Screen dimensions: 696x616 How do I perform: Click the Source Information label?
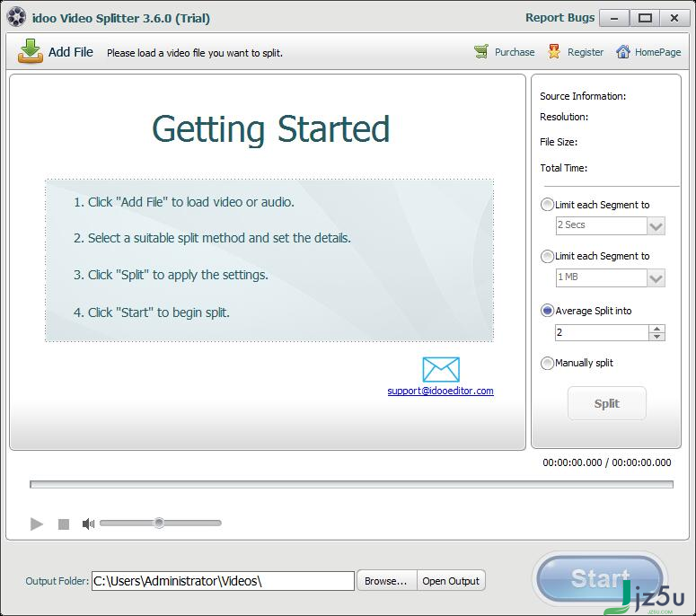583,96
